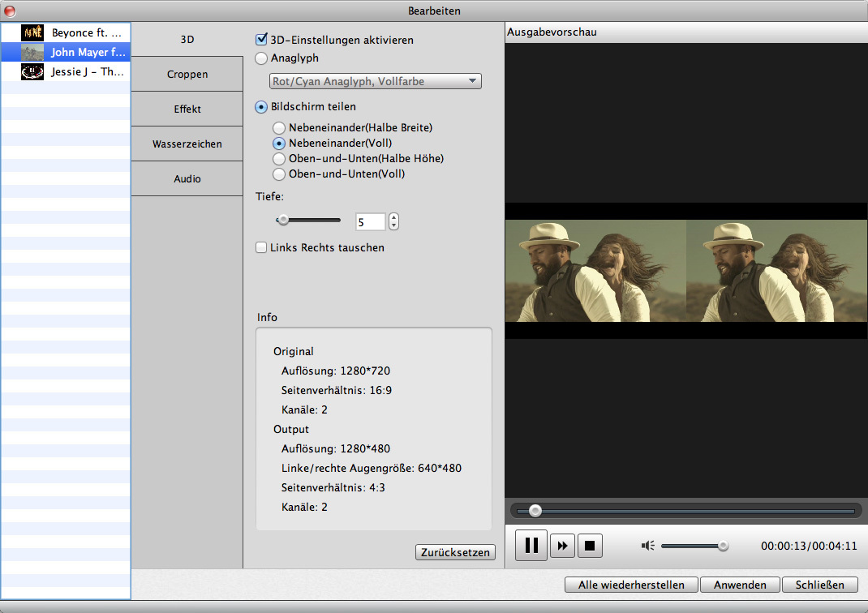Click 'Linke/rechte Augengröße: 640*480' text
Viewport: 868px width, 613px height.
point(371,468)
